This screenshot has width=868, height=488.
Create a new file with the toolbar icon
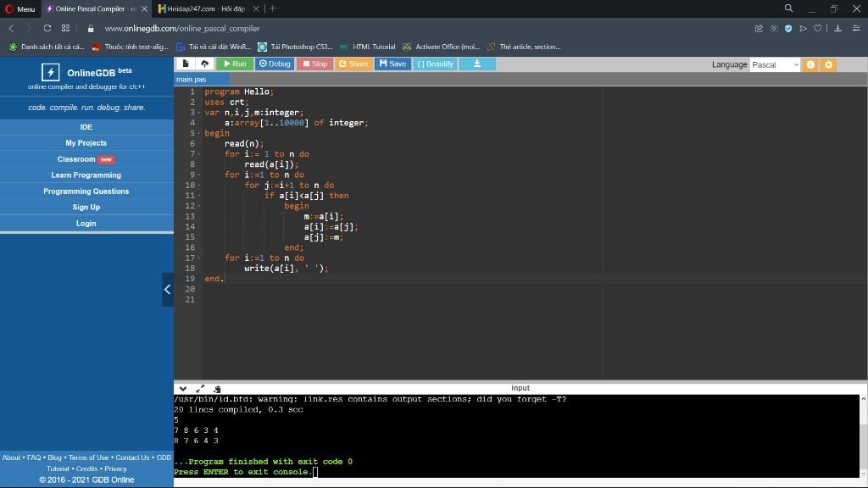pos(186,64)
